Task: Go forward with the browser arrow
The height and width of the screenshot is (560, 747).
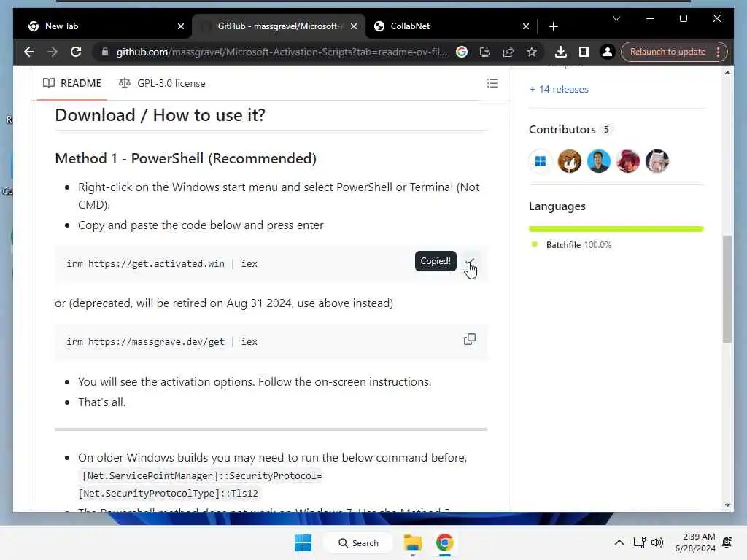Action: (x=53, y=52)
